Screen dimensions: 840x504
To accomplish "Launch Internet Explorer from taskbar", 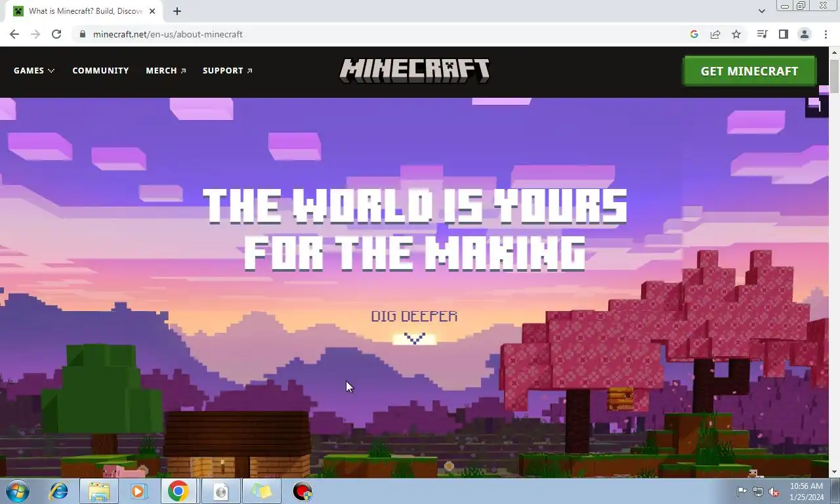I will pos(59,491).
